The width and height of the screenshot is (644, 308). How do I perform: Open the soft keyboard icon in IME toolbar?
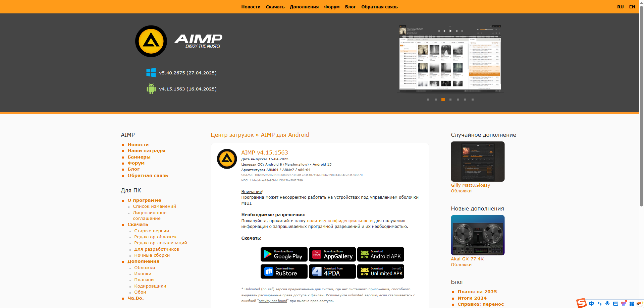coord(615,304)
